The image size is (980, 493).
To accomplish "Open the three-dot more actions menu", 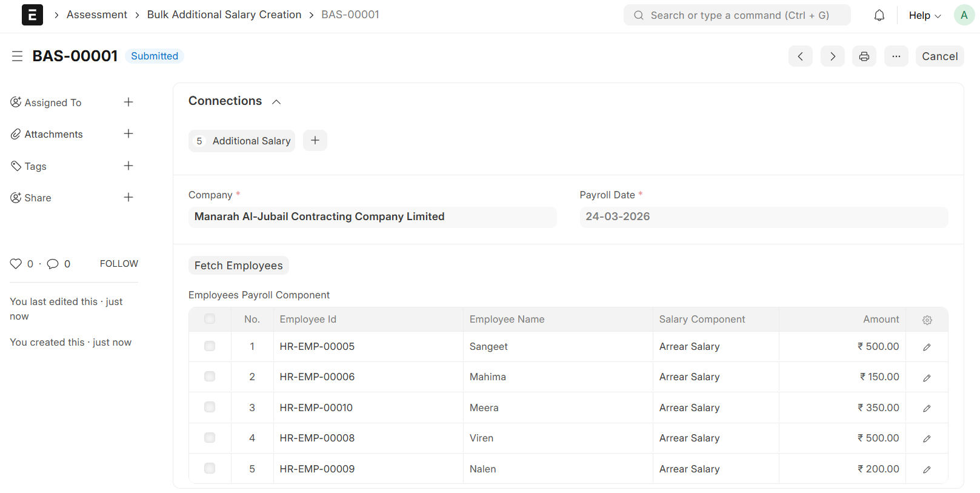I will pos(896,56).
